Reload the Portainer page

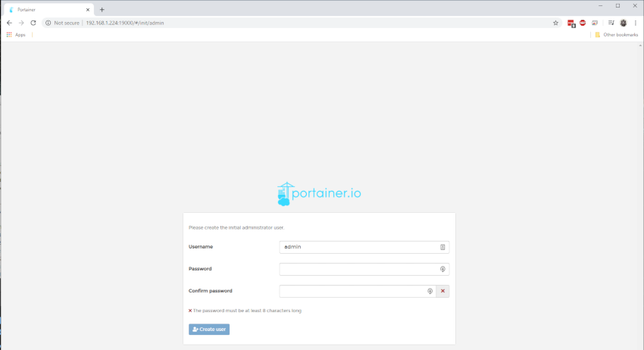(x=33, y=23)
